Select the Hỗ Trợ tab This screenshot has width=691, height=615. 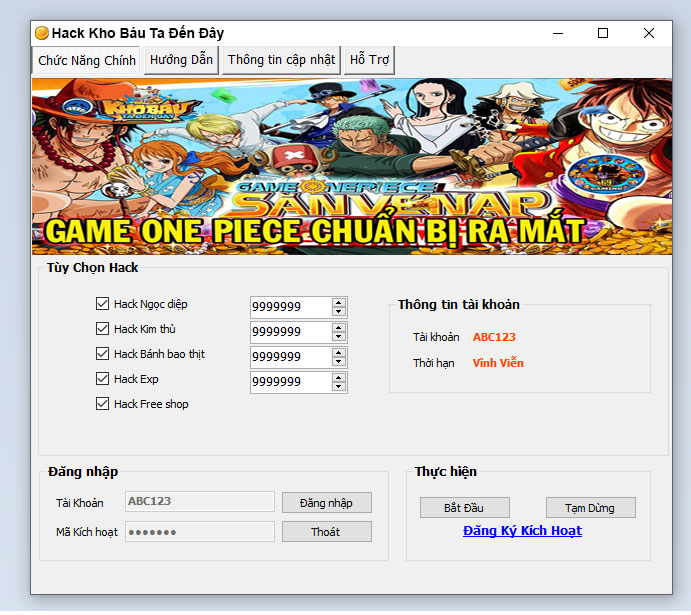tap(369, 60)
